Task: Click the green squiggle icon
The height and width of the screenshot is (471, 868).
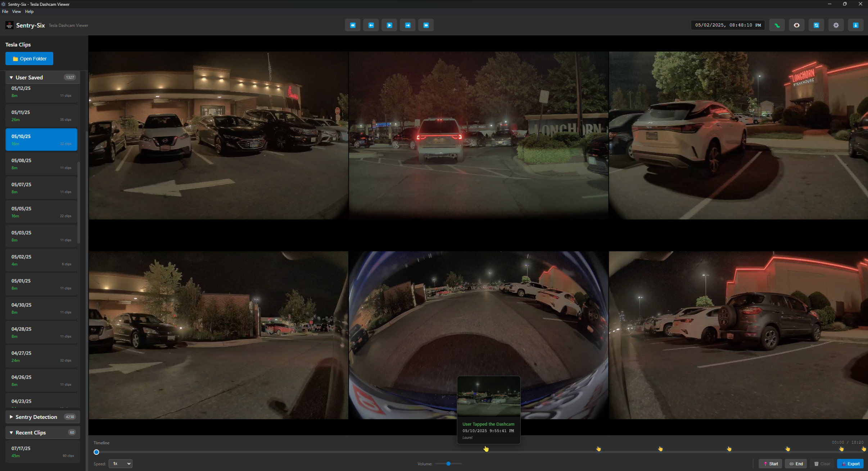Action: (777, 25)
